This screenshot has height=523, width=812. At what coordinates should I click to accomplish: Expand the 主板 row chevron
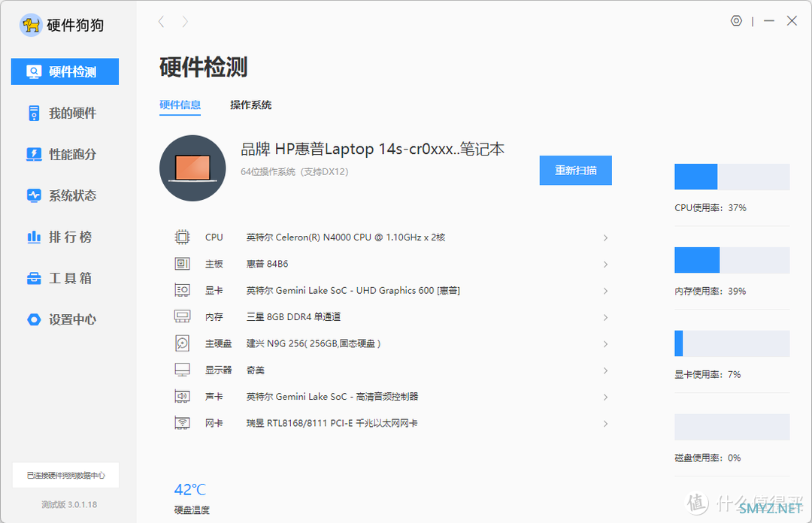[x=605, y=265]
